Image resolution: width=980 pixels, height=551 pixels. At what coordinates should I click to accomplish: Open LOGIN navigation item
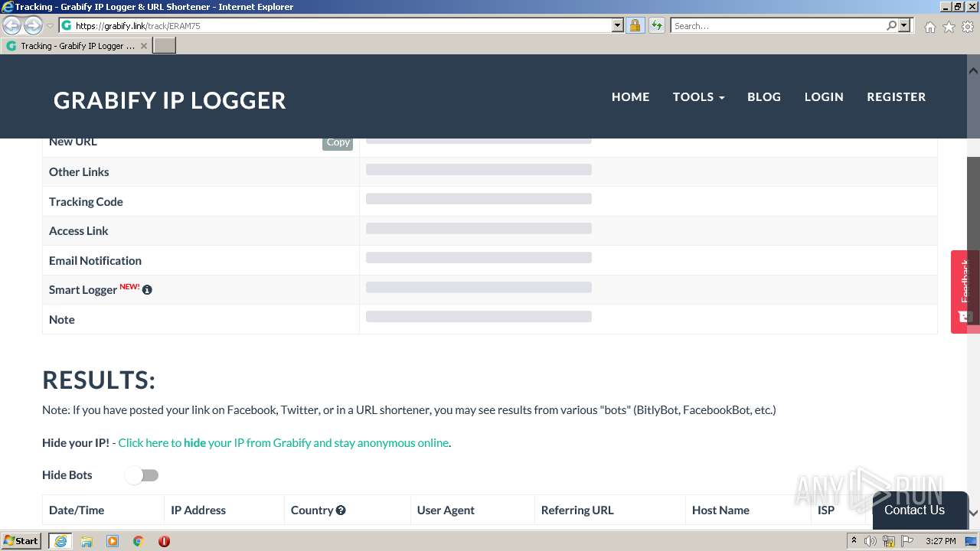coord(824,96)
